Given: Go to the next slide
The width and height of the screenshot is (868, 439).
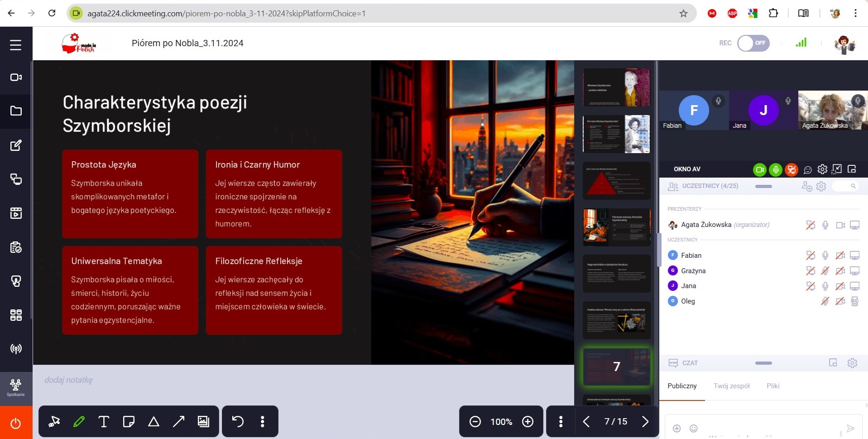Looking at the screenshot, I should tap(645, 422).
